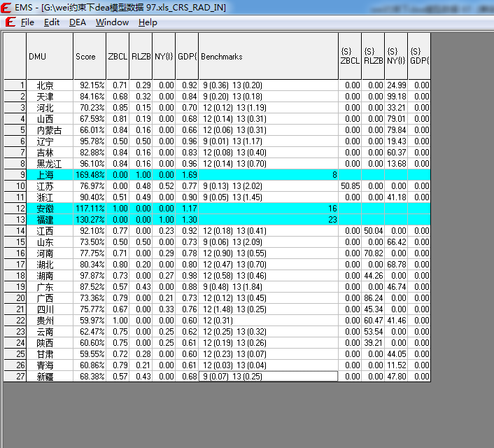Click the Benchmarks column header

(269, 57)
